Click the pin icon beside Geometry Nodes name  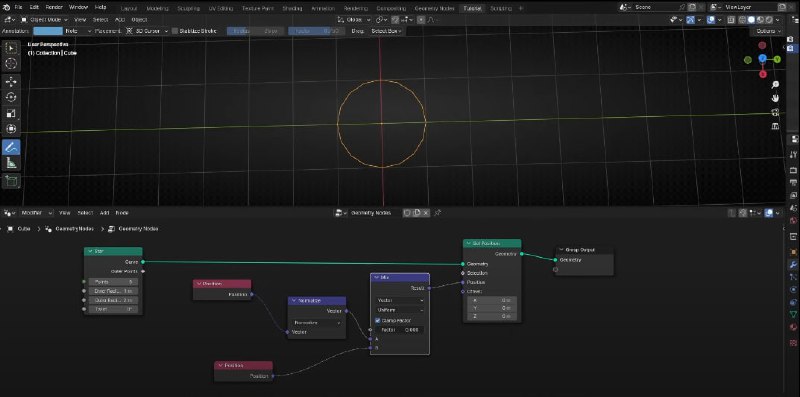point(437,213)
